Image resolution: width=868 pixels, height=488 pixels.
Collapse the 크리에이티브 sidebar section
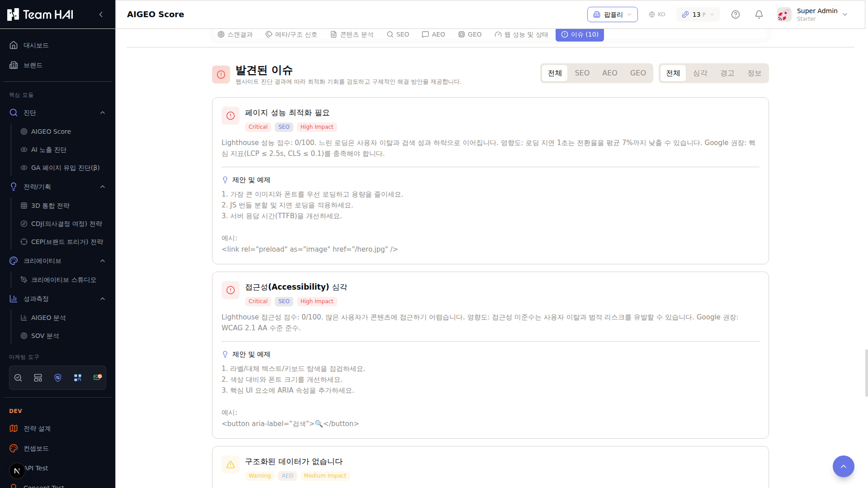57,261
